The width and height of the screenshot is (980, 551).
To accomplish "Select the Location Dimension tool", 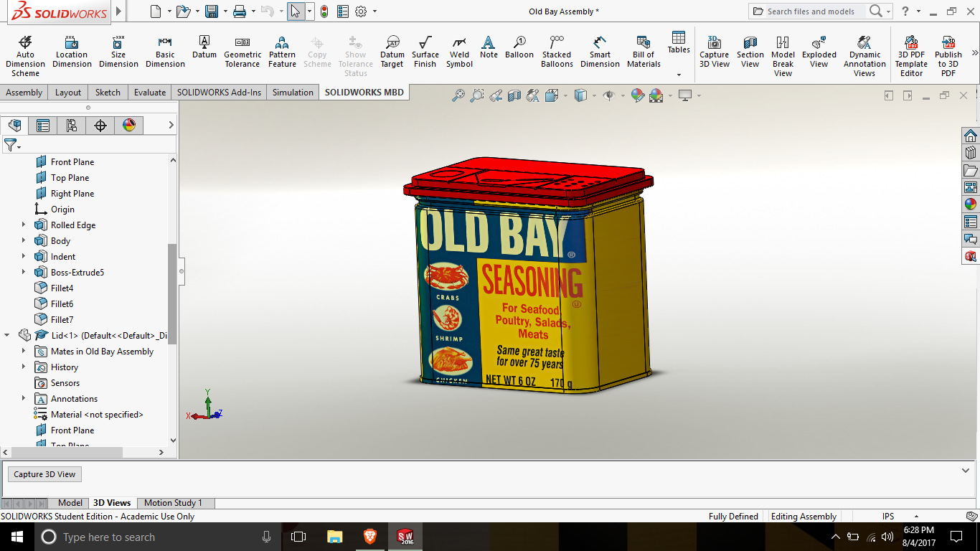I will coord(72,52).
